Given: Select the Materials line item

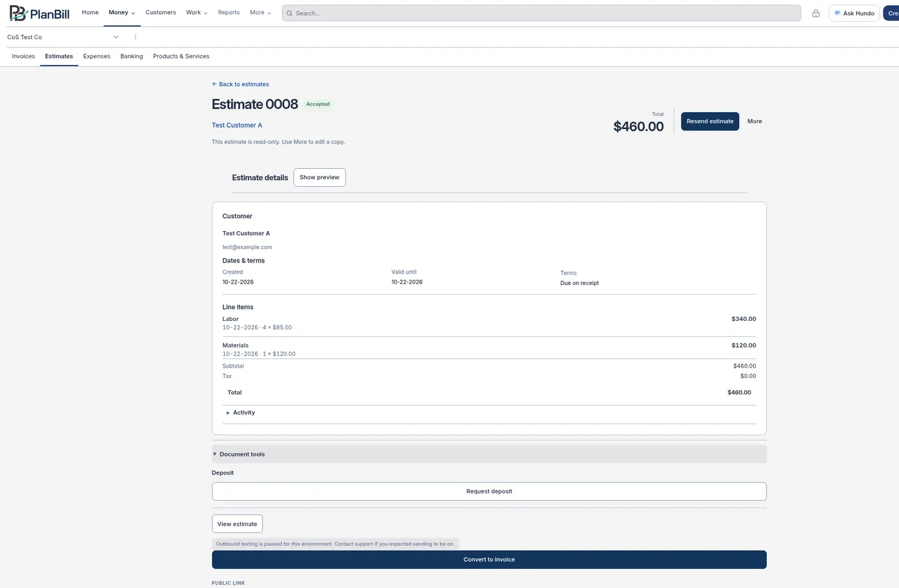Looking at the screenshot, I should (x=489, y=349).
